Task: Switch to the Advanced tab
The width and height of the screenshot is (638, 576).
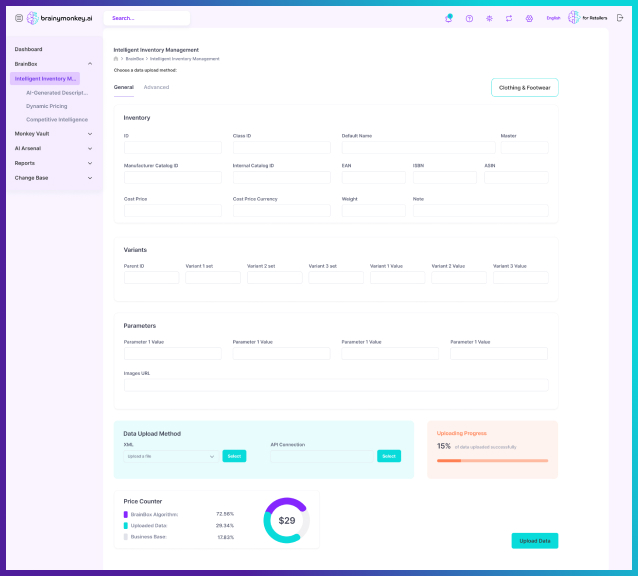Action: point(156,87)
